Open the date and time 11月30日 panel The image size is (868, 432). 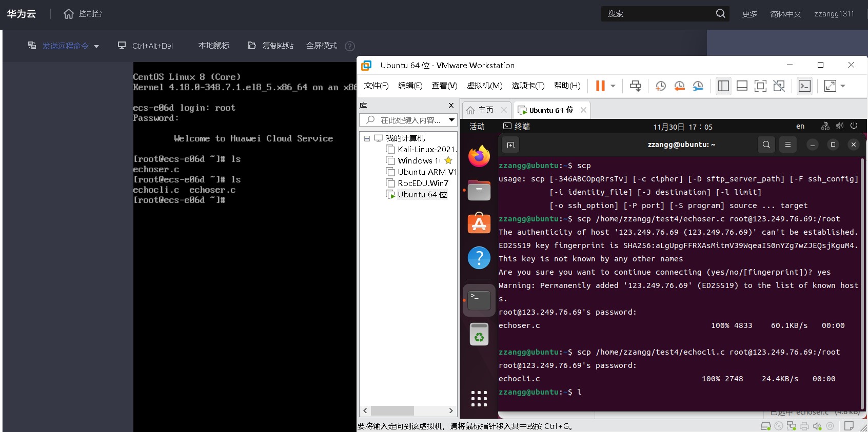[x=683, y=127]
